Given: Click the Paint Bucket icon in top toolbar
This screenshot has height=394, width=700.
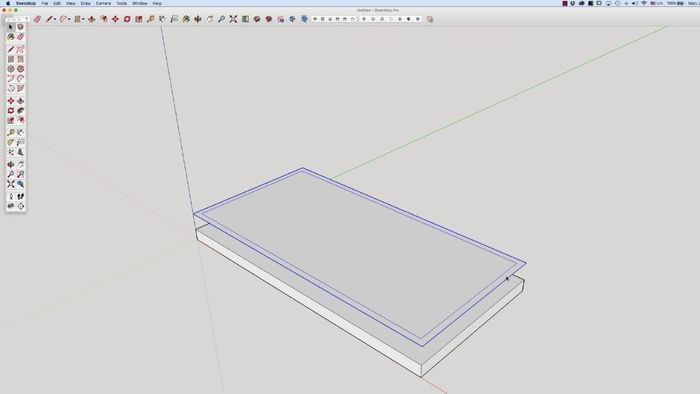Looking at the screenshot, I should tap(186, 19).
